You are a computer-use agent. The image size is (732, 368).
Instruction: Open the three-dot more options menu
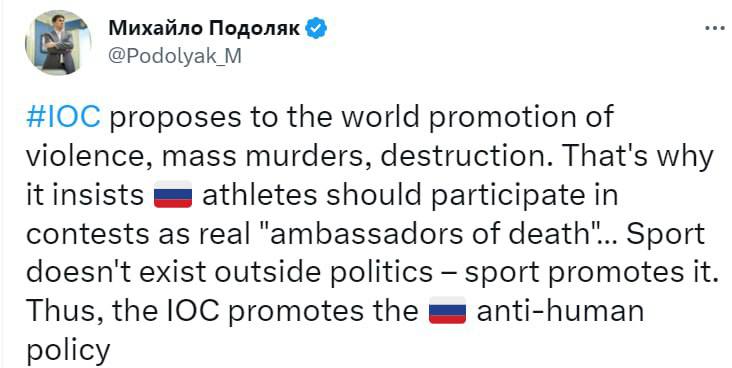click(x=714, y=28)
